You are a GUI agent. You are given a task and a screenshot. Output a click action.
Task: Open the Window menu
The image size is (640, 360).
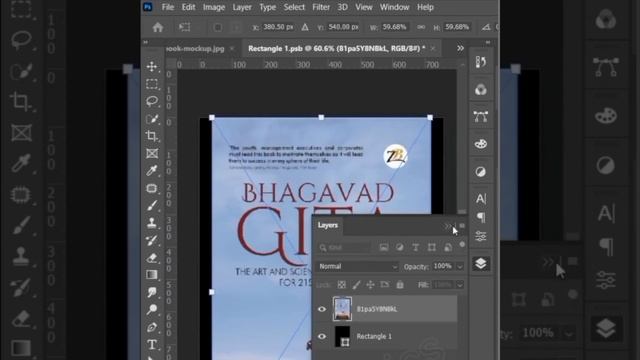(394, 7)
